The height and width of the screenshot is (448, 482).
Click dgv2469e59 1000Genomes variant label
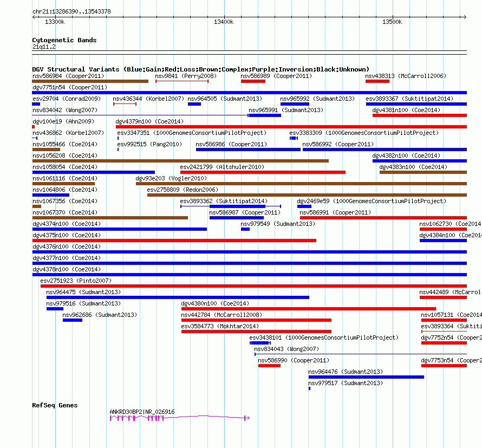point(372,201)
